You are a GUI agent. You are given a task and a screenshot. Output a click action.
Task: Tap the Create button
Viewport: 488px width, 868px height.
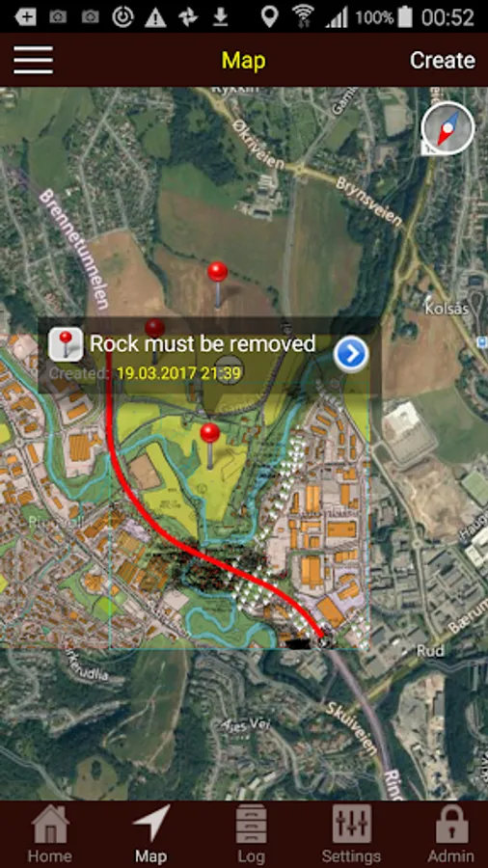pos(443,60)
